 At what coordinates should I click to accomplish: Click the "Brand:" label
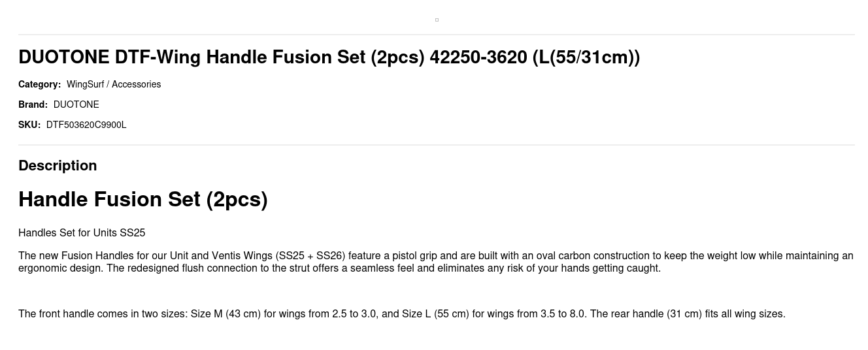(x=33, y=104)
